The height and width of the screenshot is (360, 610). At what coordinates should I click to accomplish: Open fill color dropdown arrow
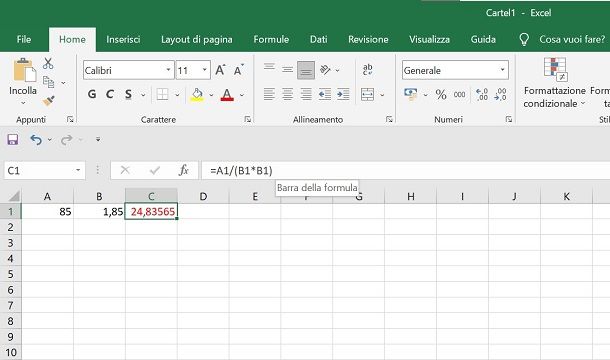click(211, 95)
